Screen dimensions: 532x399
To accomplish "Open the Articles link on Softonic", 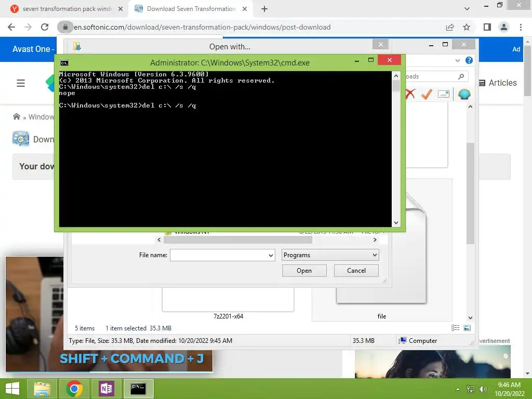I will [x=498, y=83].
